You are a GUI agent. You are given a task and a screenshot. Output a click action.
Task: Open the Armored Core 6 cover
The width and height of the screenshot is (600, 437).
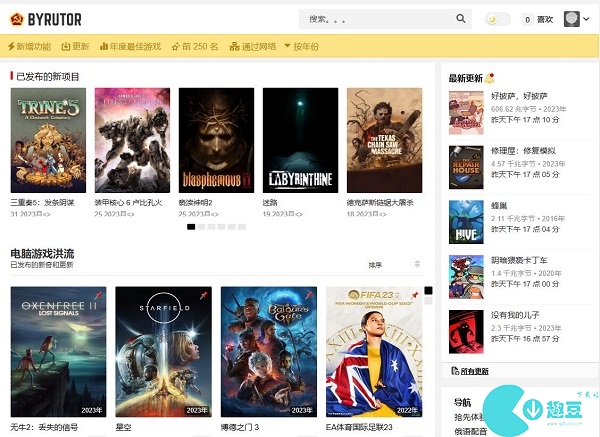132,140
